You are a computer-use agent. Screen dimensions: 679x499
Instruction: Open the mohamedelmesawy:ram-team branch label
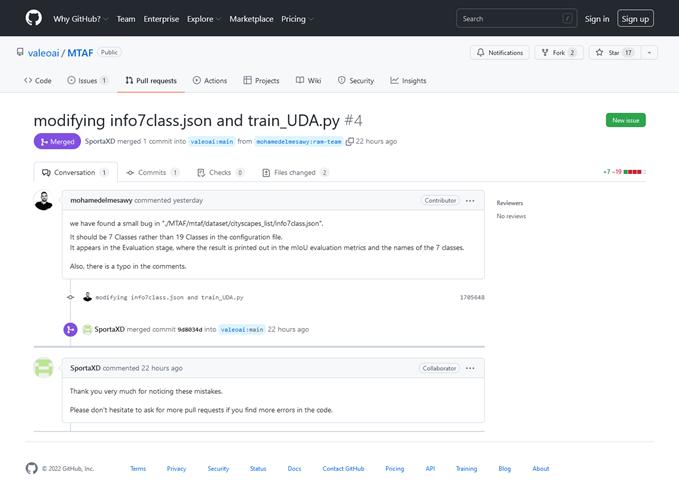click(298, 142)
